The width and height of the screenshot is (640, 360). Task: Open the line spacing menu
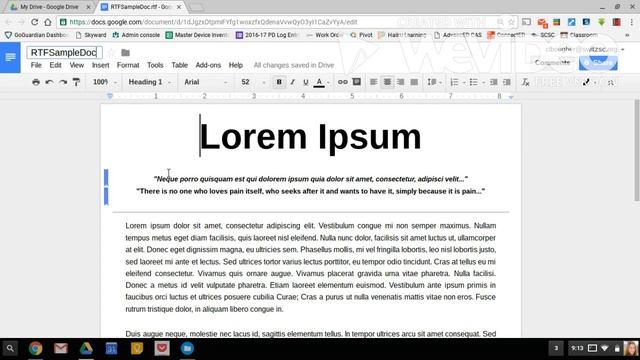point(434,82)
